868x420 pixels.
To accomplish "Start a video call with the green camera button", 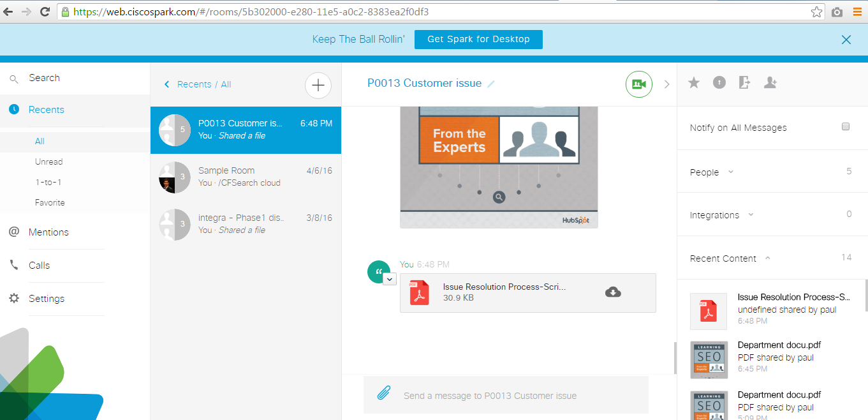I will pyautogui.click(x=639, y=84).
